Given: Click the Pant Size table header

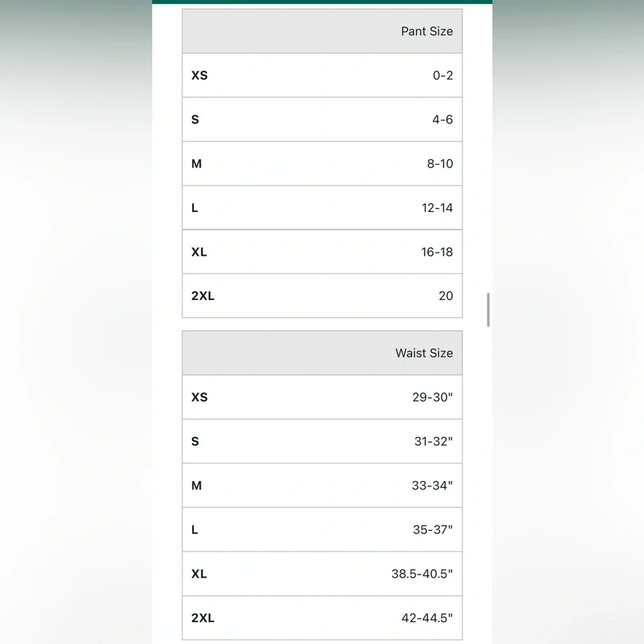Looking at the screenshot, I should point(426,31).
